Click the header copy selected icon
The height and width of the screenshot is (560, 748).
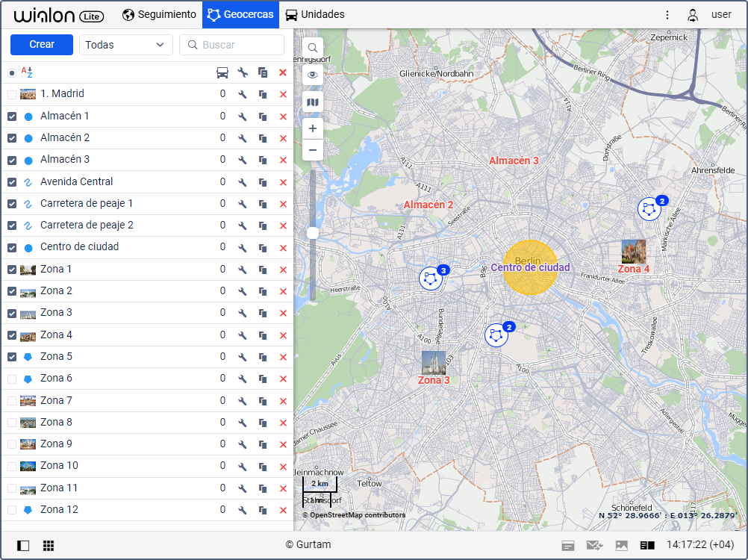(263, 72)
